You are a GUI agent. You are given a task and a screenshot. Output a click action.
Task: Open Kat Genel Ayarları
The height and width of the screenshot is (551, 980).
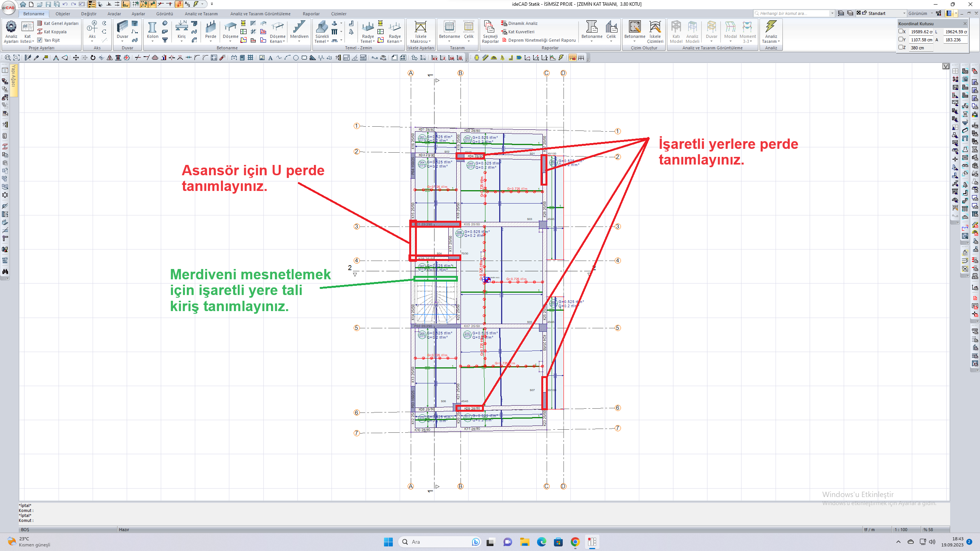tap(58, 23)
